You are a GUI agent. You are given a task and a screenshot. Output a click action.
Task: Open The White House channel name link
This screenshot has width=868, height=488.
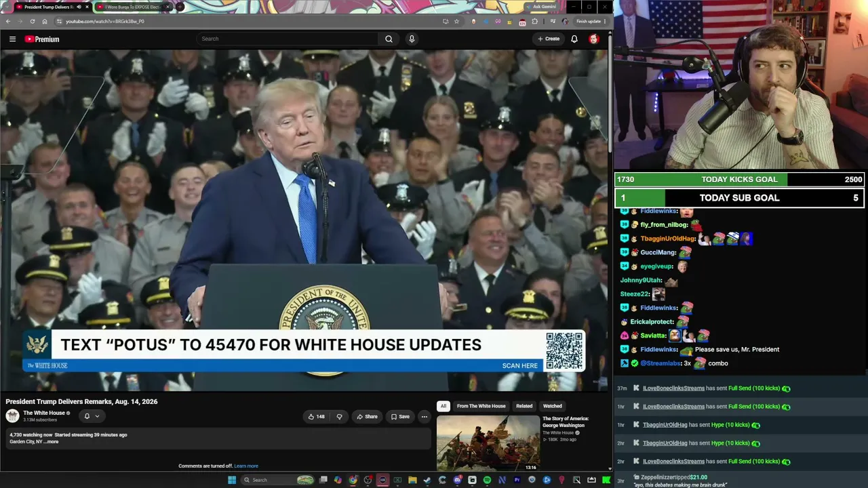click(44, 413)
